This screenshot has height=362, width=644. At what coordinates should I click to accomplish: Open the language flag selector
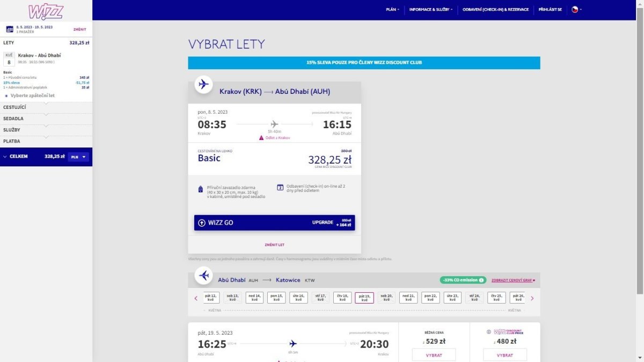pyautogui.click(x=576, y=9)
